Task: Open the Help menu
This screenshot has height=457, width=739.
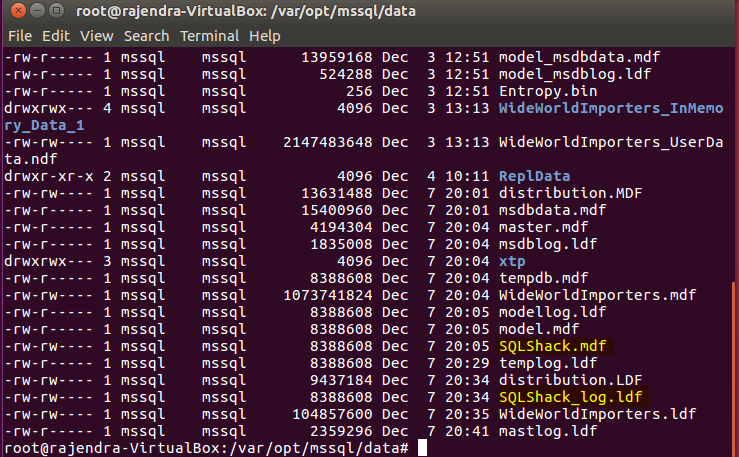Action: click(265, 36)
